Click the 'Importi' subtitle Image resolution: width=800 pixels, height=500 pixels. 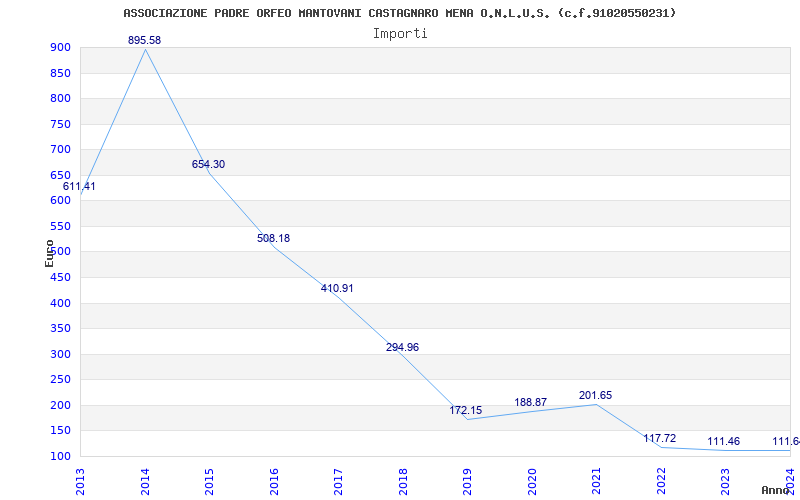tap(400, 34)
